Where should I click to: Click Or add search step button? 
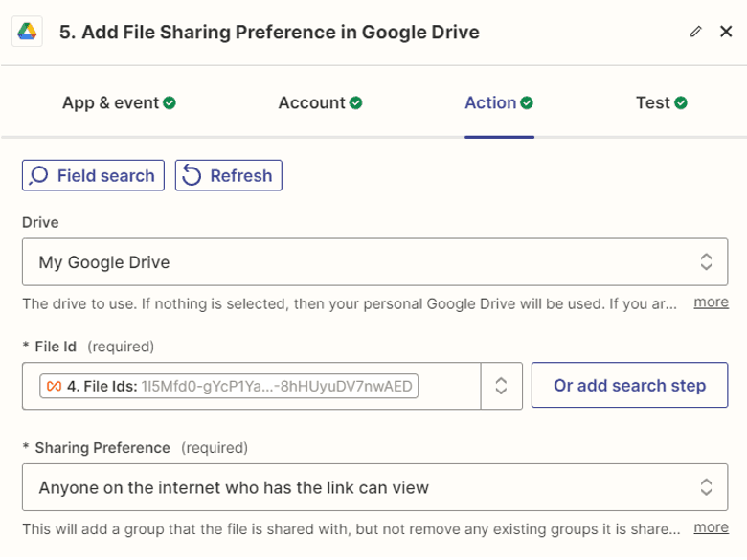coord(629,385)
